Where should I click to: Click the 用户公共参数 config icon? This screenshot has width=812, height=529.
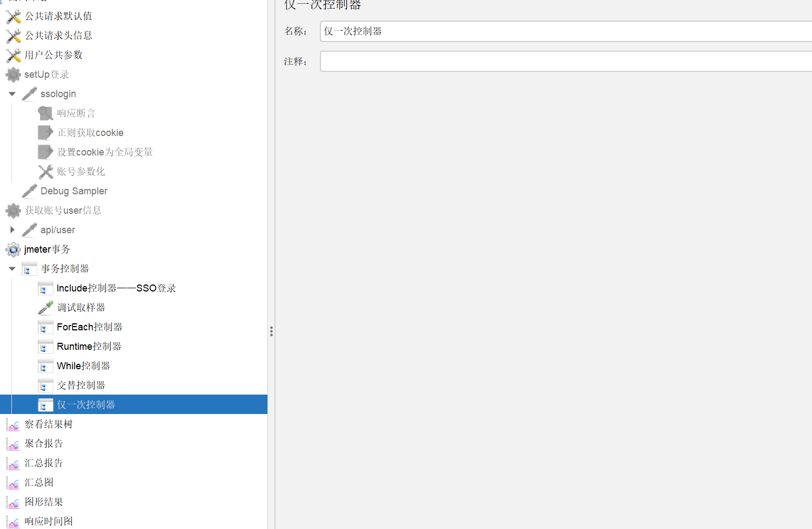(14, 55)
